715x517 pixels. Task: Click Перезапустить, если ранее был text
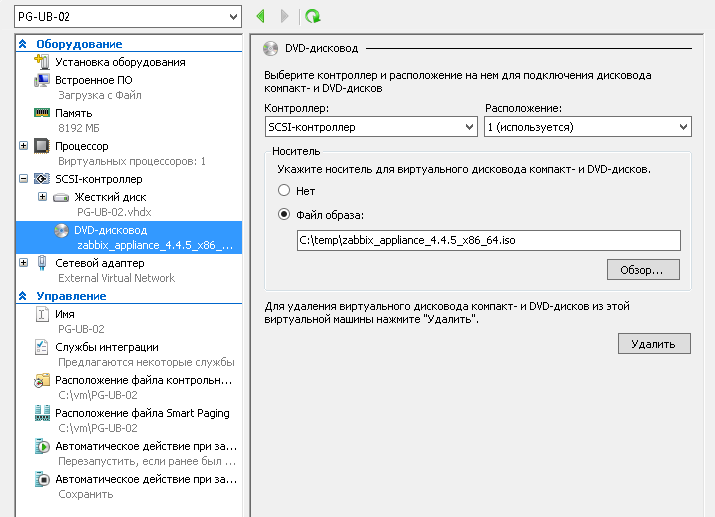147,461
